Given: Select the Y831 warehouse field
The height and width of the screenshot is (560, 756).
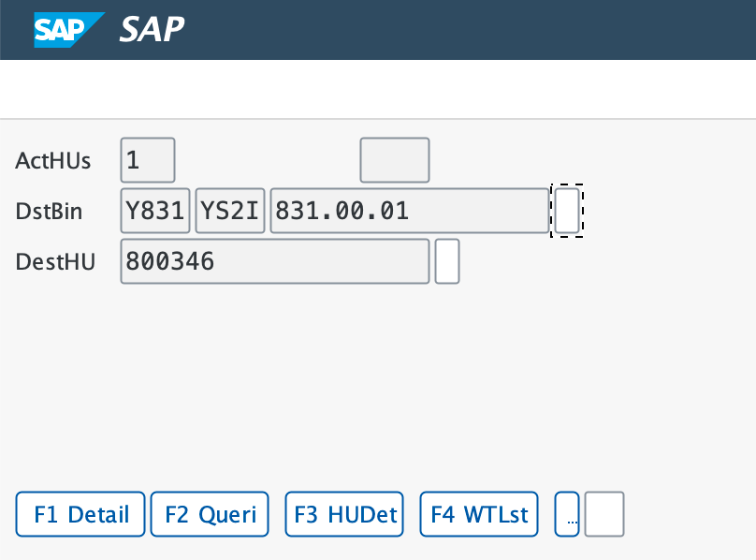Looking at the screenshot, I should 156,211.
